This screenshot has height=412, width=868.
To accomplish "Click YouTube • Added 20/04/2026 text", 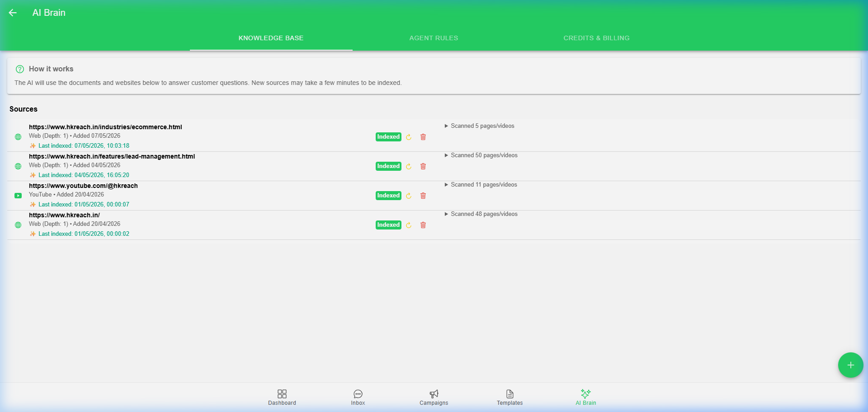I will 66,195.
